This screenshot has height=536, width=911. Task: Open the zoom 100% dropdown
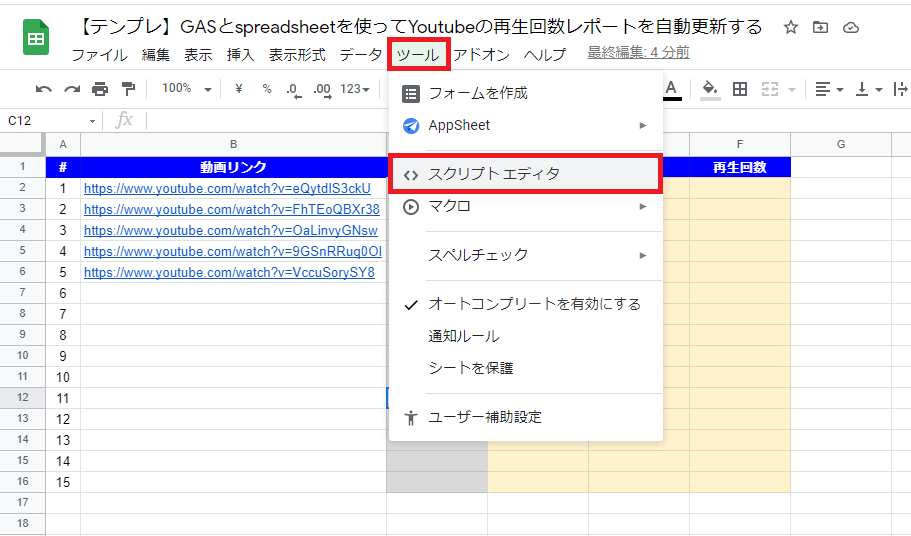pos(186,89)
